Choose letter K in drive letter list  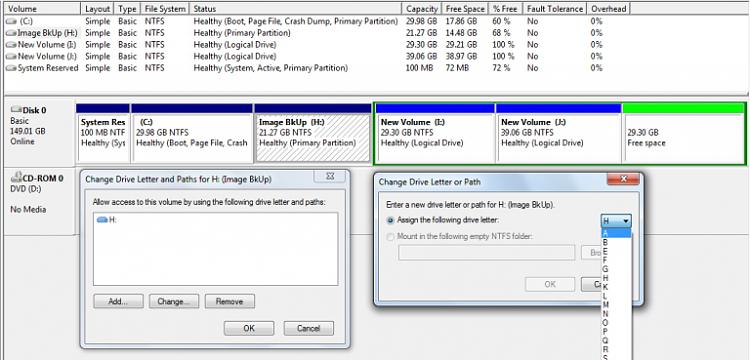[616, 287]
